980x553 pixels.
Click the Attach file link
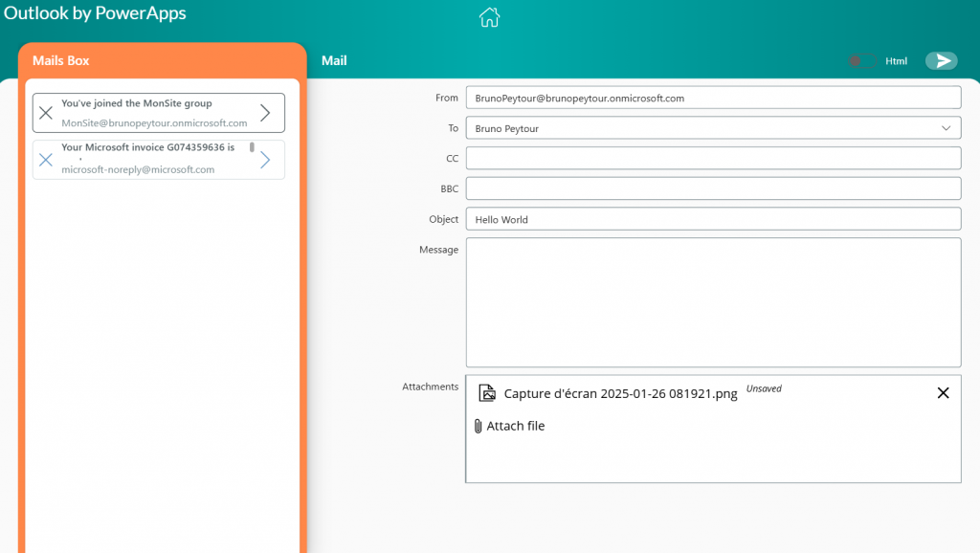point(516,426)
